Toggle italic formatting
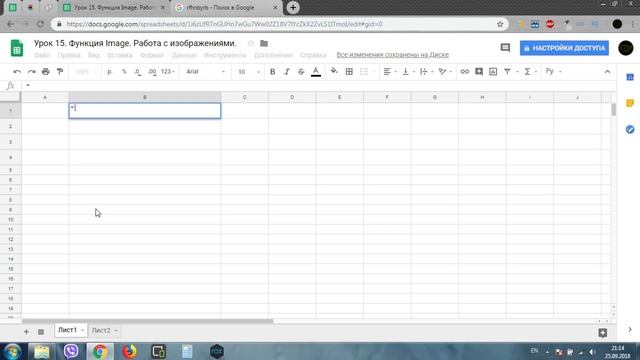The width and height of the screenshot is (640, 360). (287, 71)
